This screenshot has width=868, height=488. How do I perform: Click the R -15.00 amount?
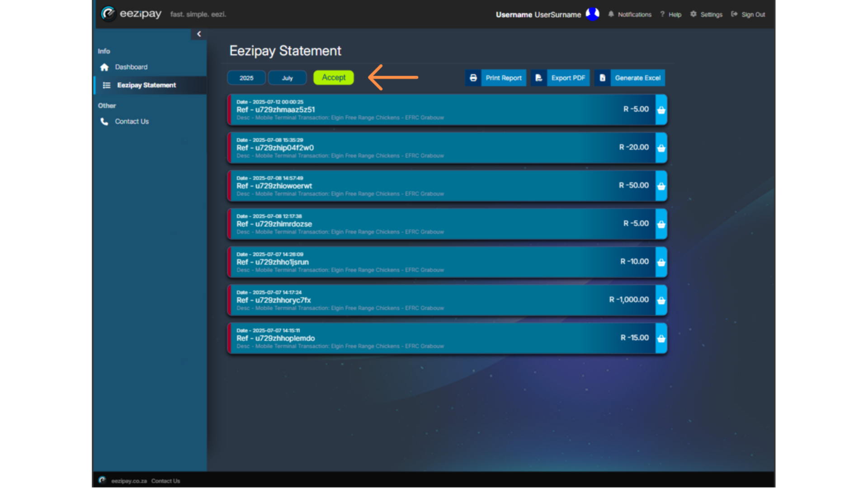pos(635,338)
